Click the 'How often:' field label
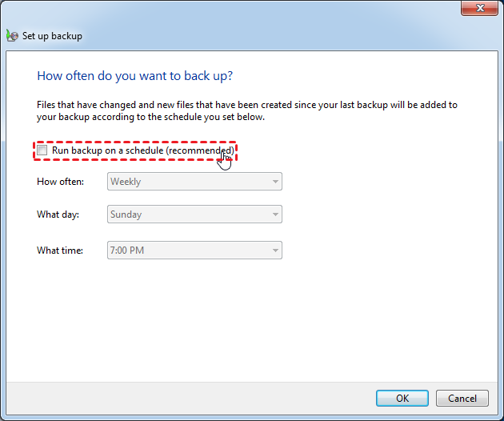504x421 pixels. pos(60,182)
